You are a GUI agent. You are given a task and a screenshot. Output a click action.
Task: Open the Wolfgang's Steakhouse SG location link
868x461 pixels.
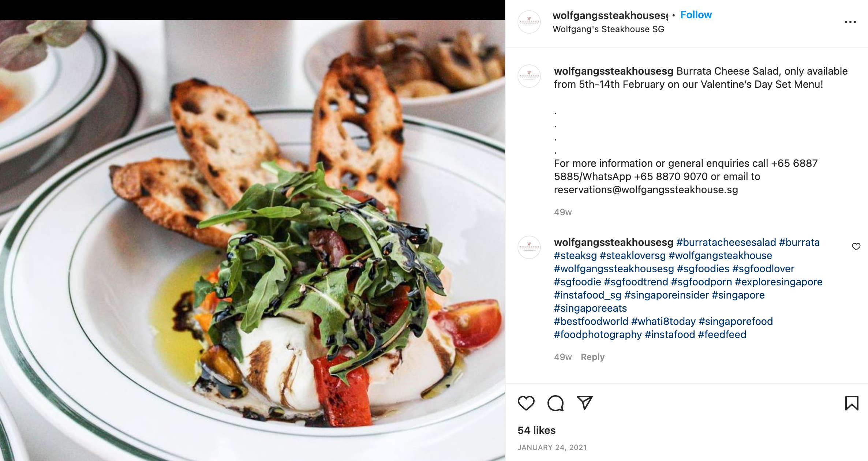tap(608, 29)
